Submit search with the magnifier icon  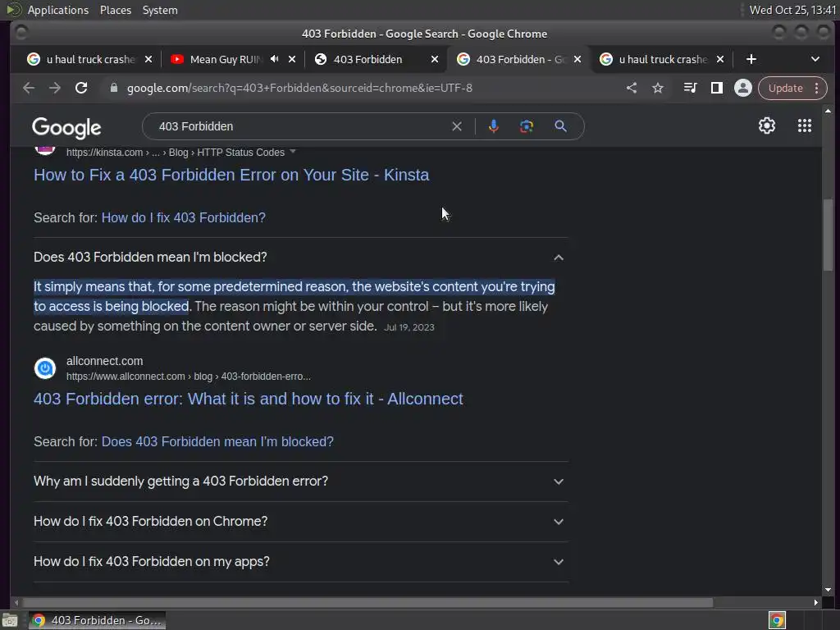tap(560, 126)
